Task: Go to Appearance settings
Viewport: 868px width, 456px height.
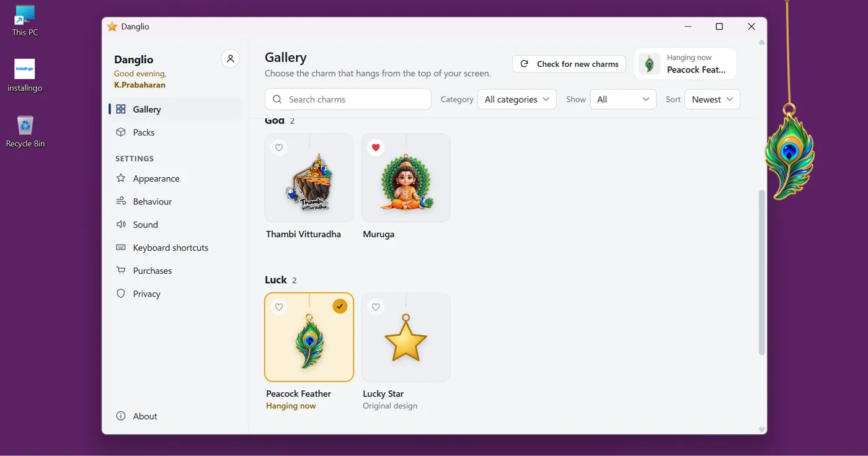Action: tap(175, 178)
